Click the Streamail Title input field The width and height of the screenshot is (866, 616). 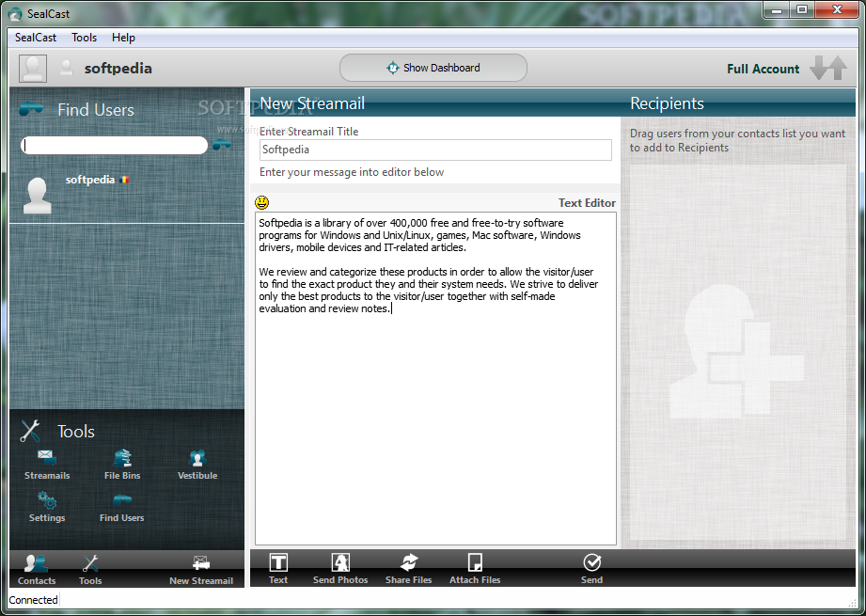coord(435,150)
